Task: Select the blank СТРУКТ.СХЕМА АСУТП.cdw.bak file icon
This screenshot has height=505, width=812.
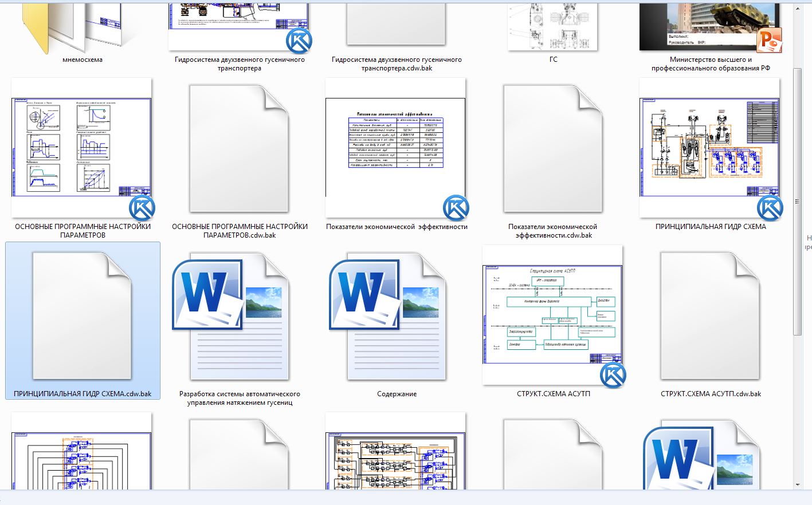Action: pyautogui.click(x=710, y=316)
